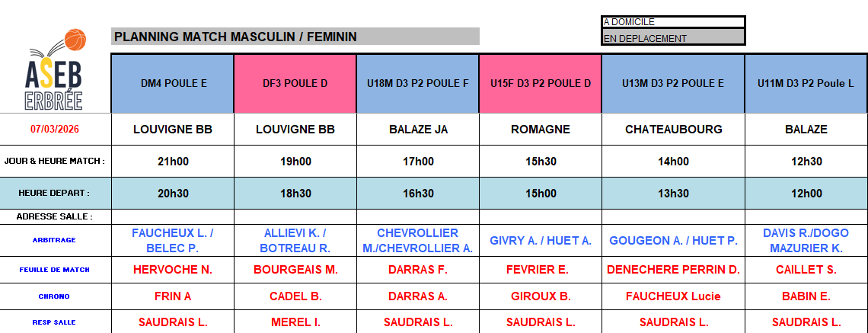Click the 18h30 departure time cell
The width and height of the screenshot is (868, 333).
295,194
